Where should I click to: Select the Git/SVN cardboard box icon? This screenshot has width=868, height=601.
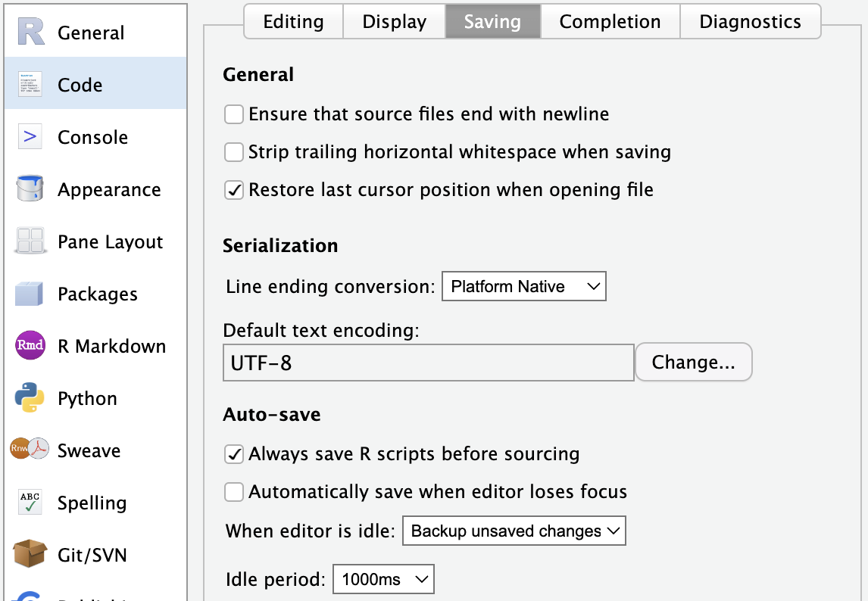pos(30,553)
